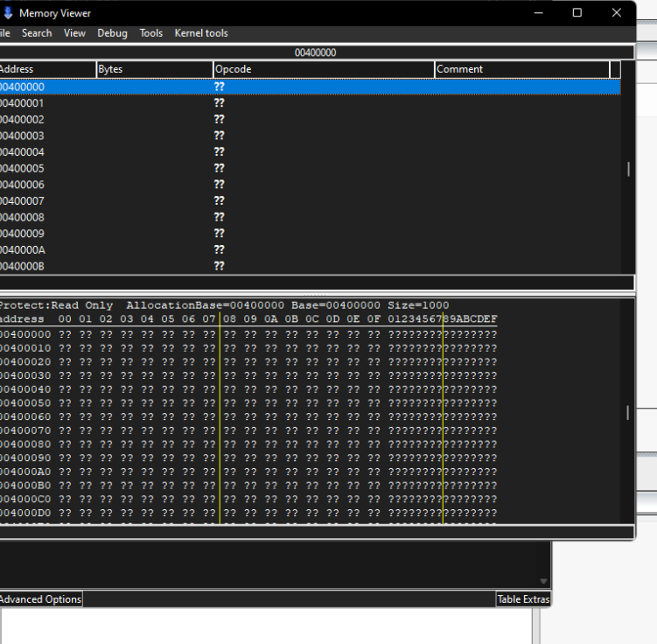The height and width of the screenshot is (644, 657).
Task: Open the Debug menu
Action: tap(112, 33)
